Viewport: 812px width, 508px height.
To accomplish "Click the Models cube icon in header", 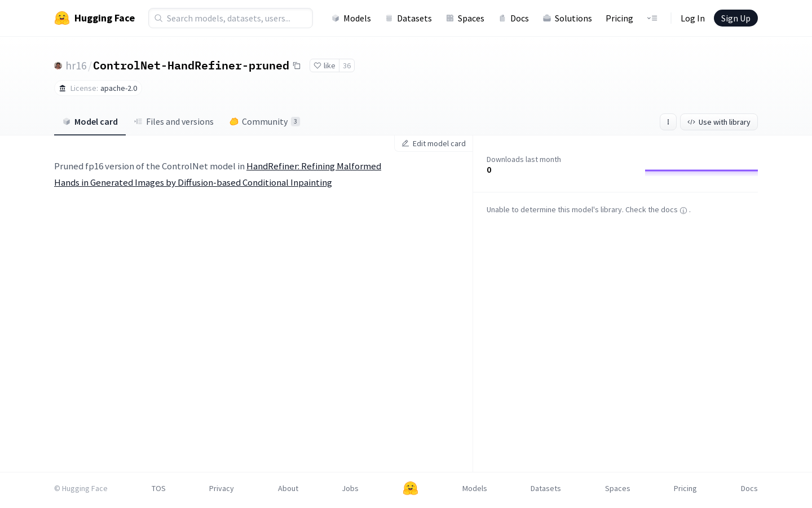I will [x=336, y=18].
